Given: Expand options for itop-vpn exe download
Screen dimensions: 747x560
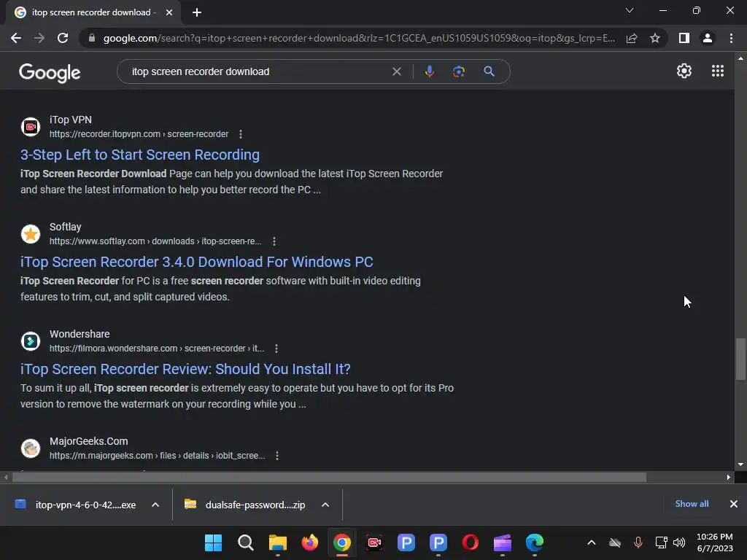Looking at the screenshot, I should pyautogui.click(x=155, y=505).
